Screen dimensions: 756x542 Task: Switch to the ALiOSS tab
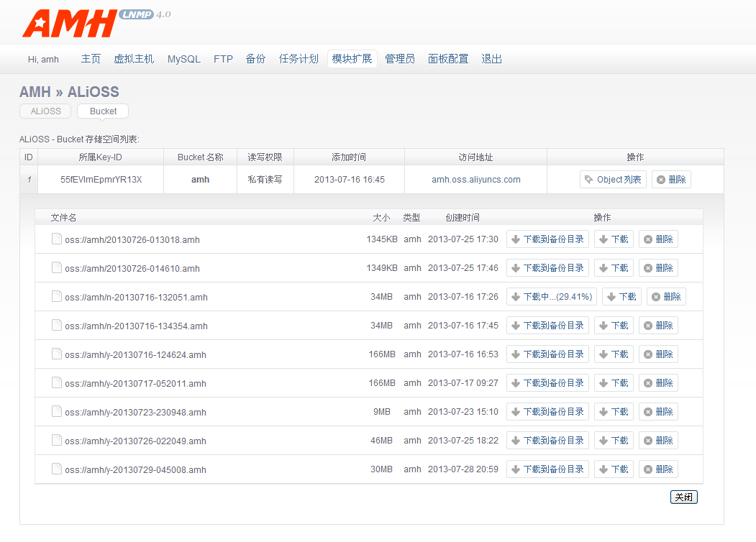[x=45, y=111]
